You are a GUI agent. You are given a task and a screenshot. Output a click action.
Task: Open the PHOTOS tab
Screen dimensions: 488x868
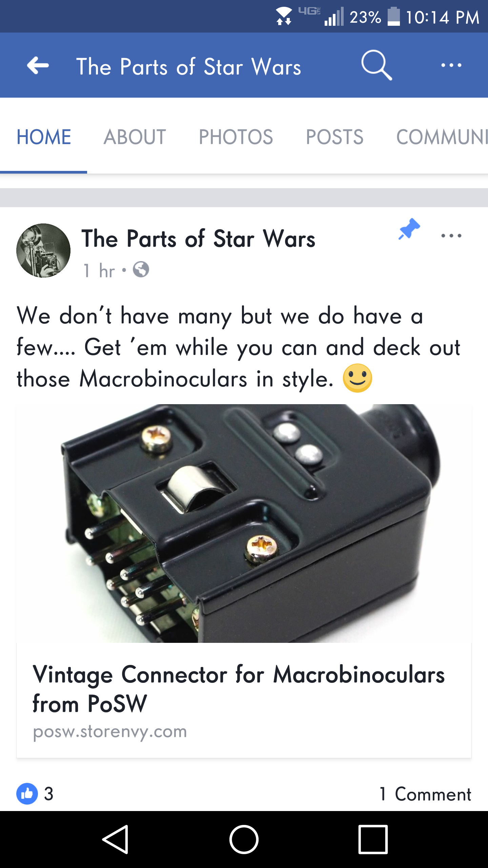coord(236,137)
